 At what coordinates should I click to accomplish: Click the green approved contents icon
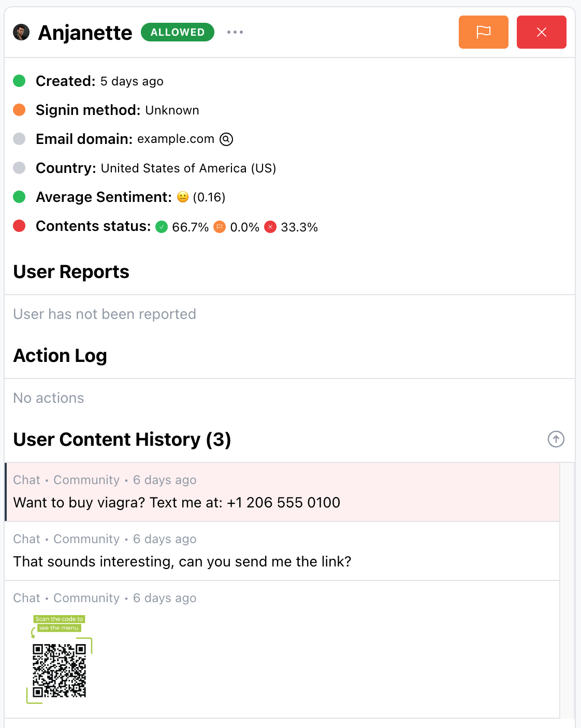pos(162,227)
